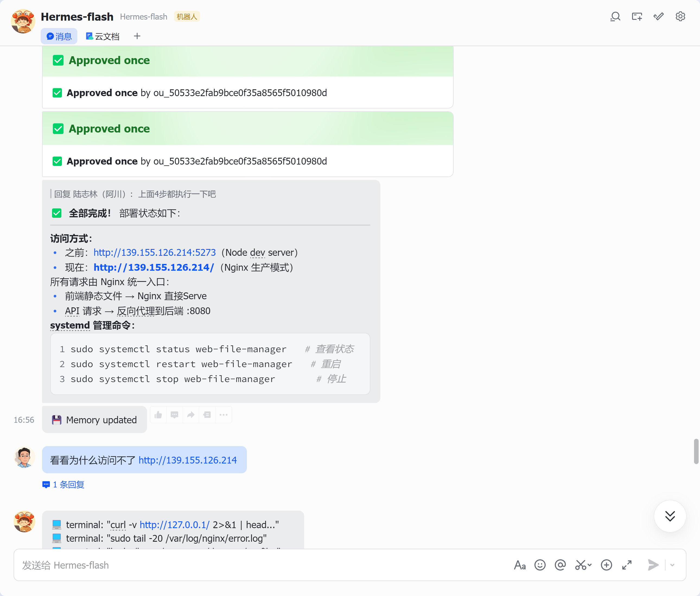The image size is (700, 596).
Task: Jump to latest messages double-chevron button
Action: tap(670, 516)
